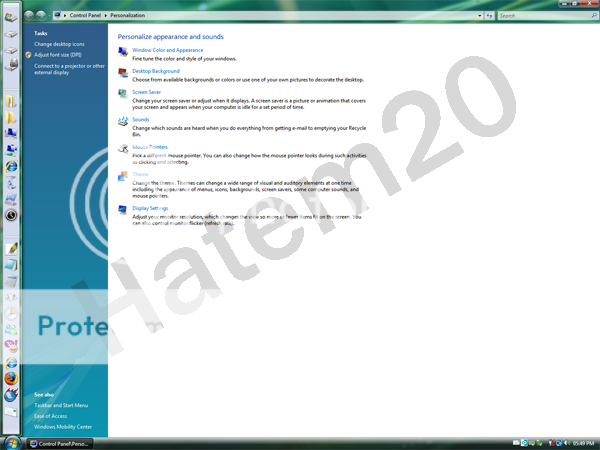Launch Paint from the side dock
This screenshot has height=450, width=600.
coord(11,248)
